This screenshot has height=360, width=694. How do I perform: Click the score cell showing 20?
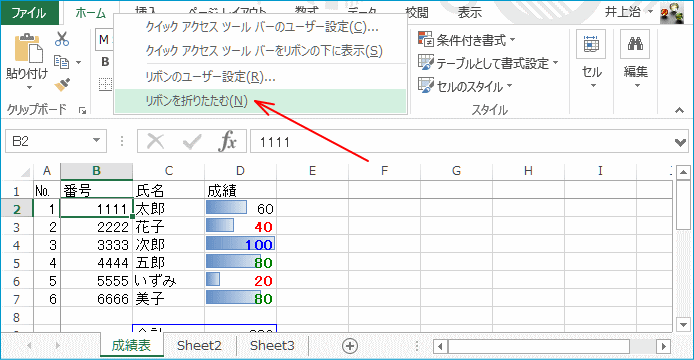pyautogui.click(x=240, y=281)
